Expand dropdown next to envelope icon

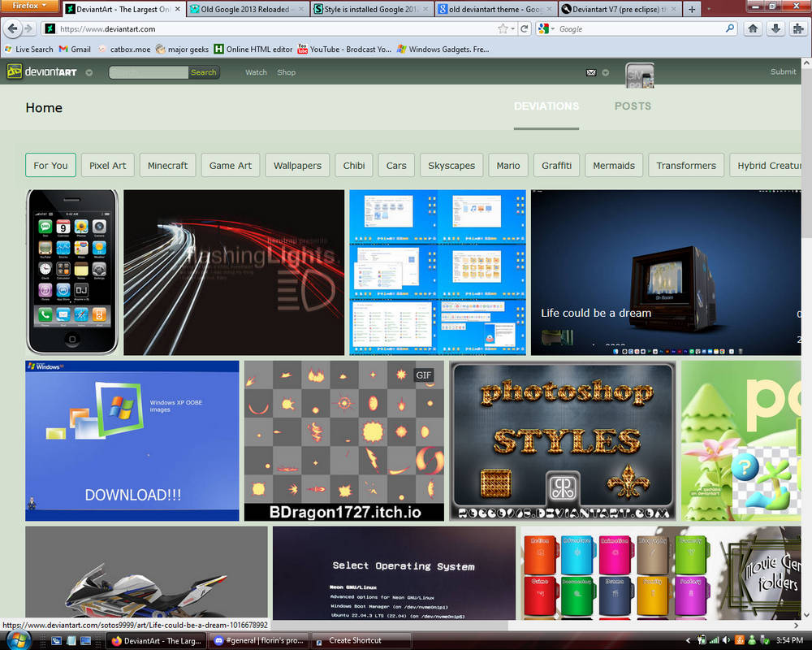(x=606, y=72)
